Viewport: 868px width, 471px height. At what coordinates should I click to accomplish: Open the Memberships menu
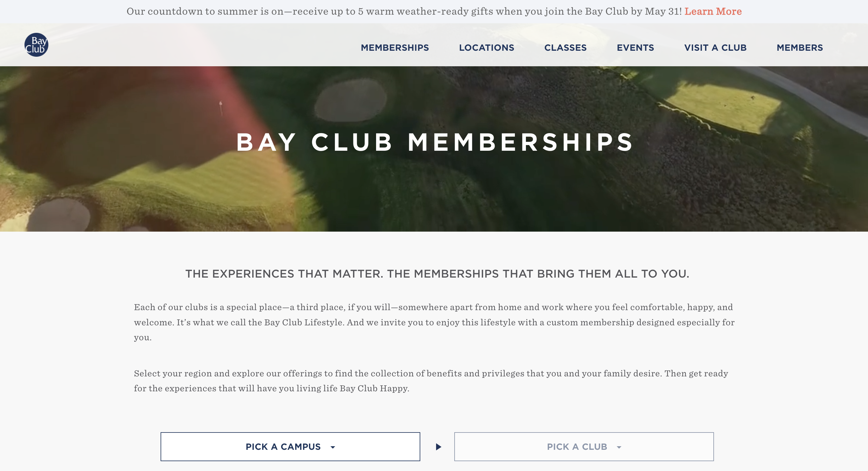pos(395,48)
